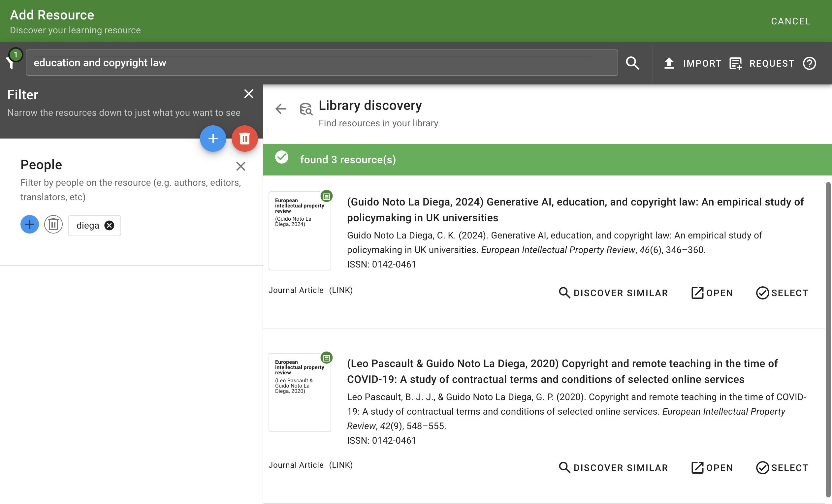Clear people entries with grey trash icon
The height and width of the screenshot is (504, 832).
tap(53, 225)
